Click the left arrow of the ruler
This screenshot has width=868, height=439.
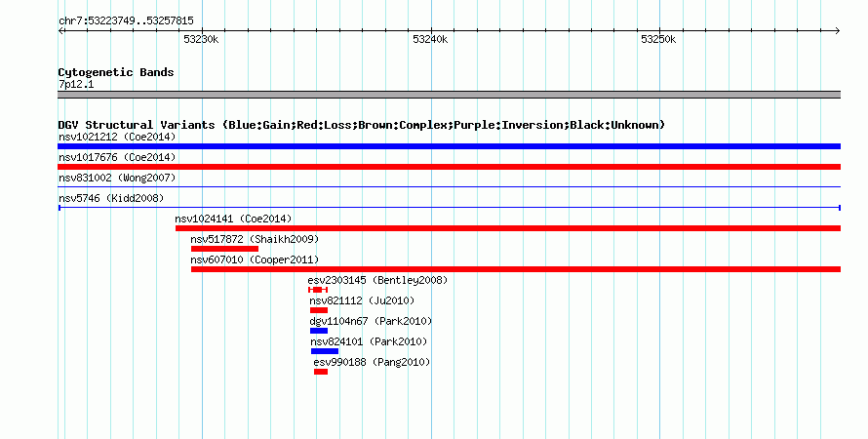(60, 31)
